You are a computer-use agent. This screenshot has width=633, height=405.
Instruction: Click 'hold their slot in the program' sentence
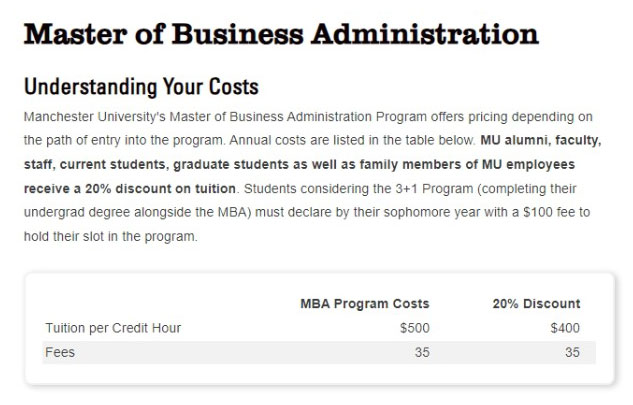click(111, 236)
